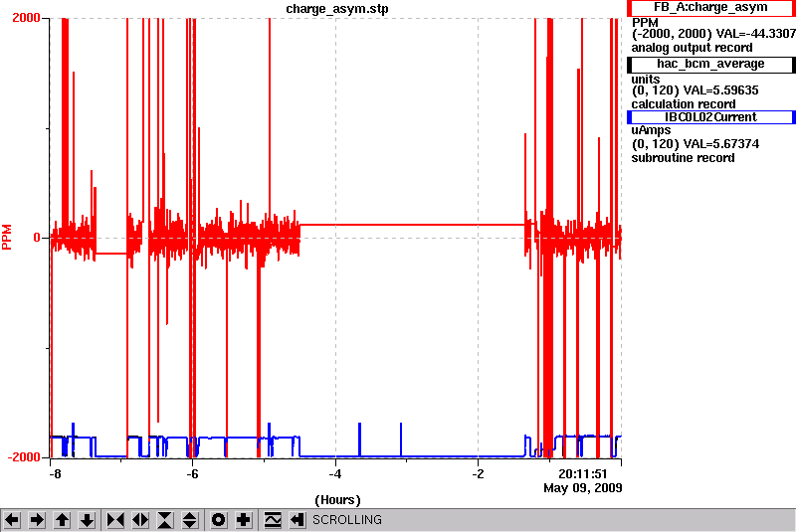Image resolution: width=796 pixels, height=532 pixels.
Task: Click the May 09, 2009 date label
Action: point(583,488)
